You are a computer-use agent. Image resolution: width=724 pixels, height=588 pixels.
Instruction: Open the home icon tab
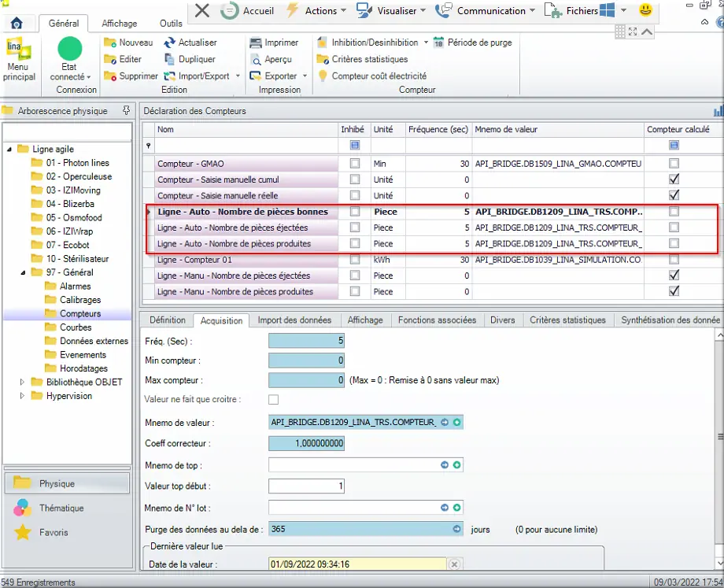pos(17,23)
